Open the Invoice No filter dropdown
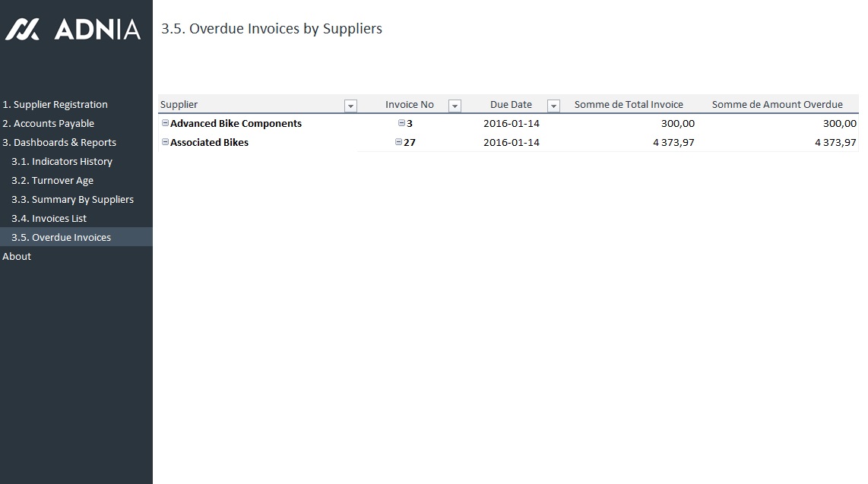The image size is (868, 484). (x=455, y=106)
